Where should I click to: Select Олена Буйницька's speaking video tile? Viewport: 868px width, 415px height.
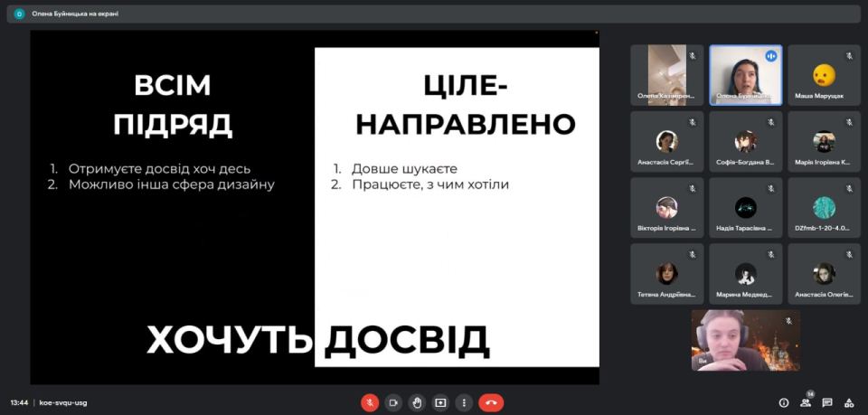click(x=746, y=75)
